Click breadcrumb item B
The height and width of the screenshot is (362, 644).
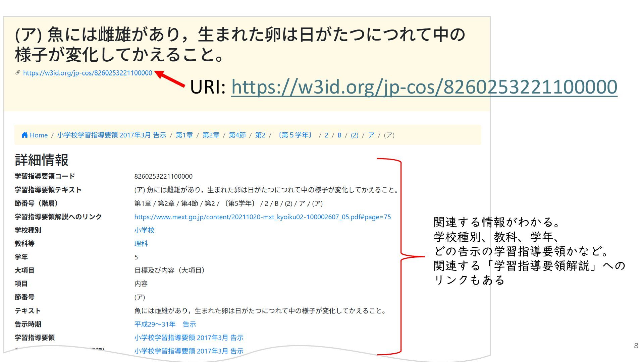[339, 135]
